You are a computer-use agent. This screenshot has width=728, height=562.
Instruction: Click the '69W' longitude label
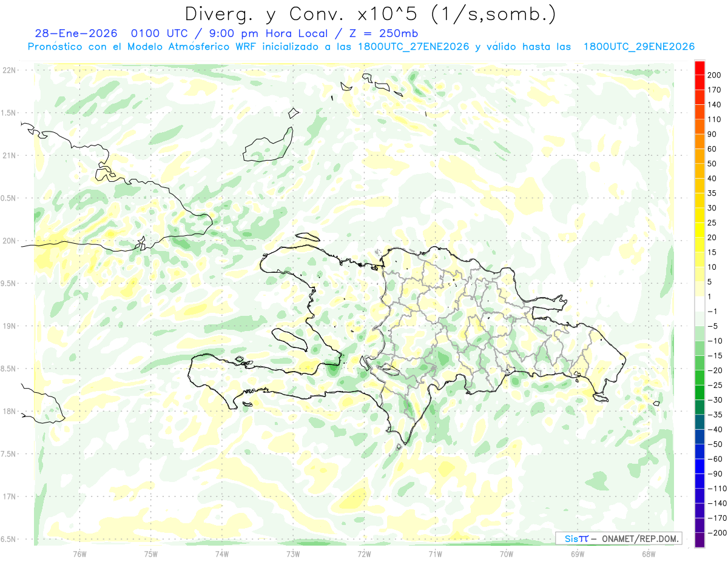click(x=578, y=553)
